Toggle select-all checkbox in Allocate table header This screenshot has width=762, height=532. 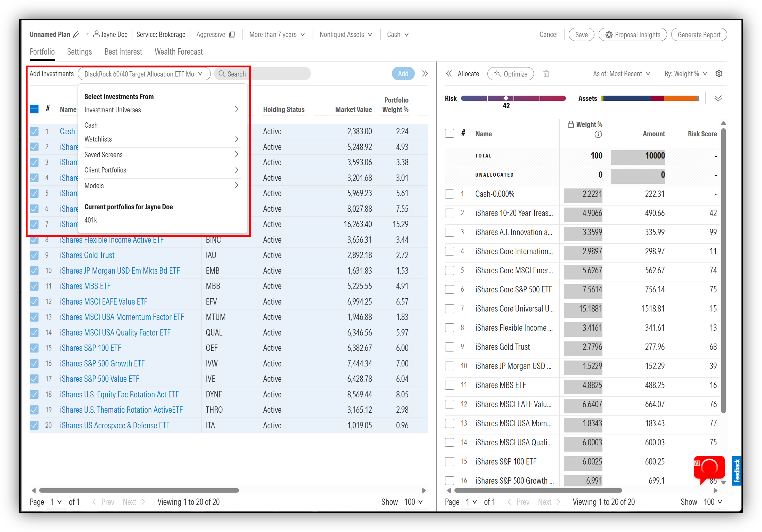click(x=449, y=134)
